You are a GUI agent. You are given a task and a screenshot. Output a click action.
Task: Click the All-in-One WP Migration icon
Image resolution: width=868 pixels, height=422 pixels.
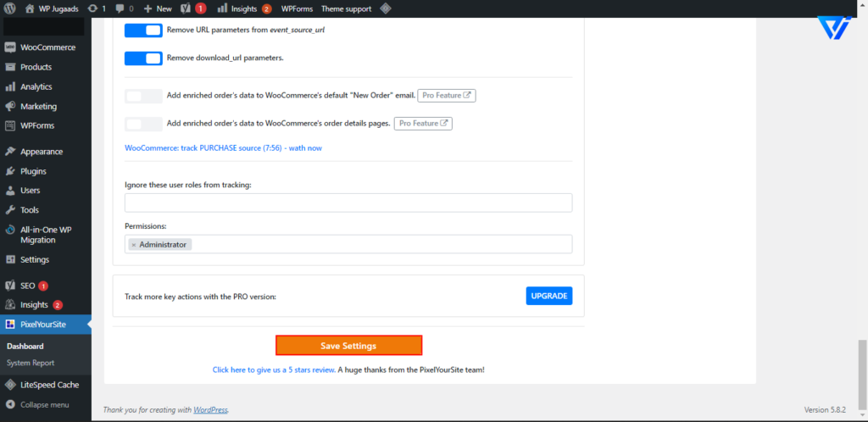tap(10, 230)
